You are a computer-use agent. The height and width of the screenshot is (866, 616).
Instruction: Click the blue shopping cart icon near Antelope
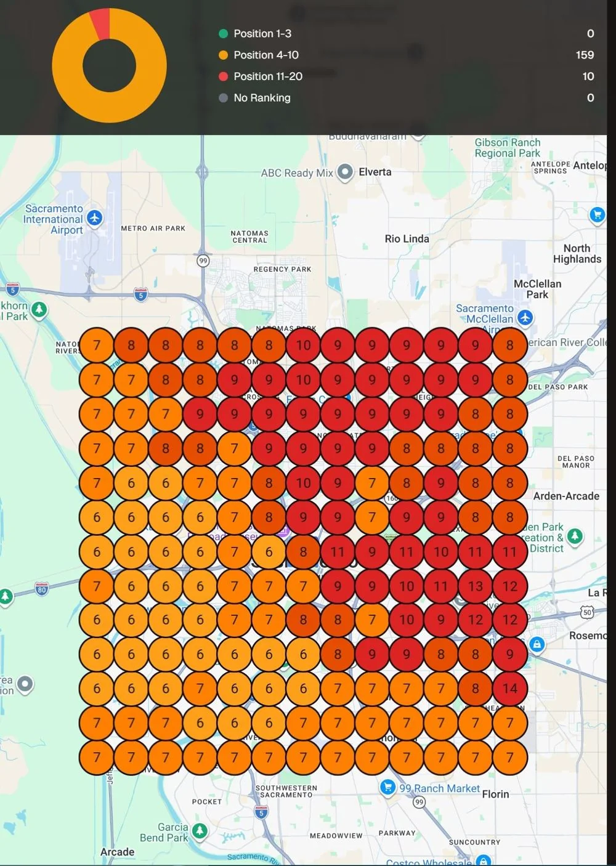(597, 215)
